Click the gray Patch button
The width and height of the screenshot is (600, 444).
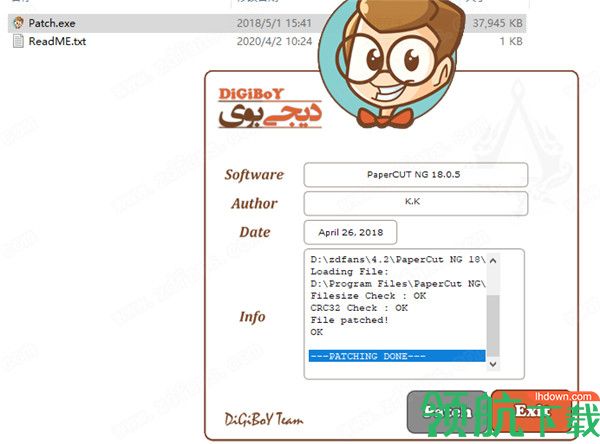tap(447, 412)
